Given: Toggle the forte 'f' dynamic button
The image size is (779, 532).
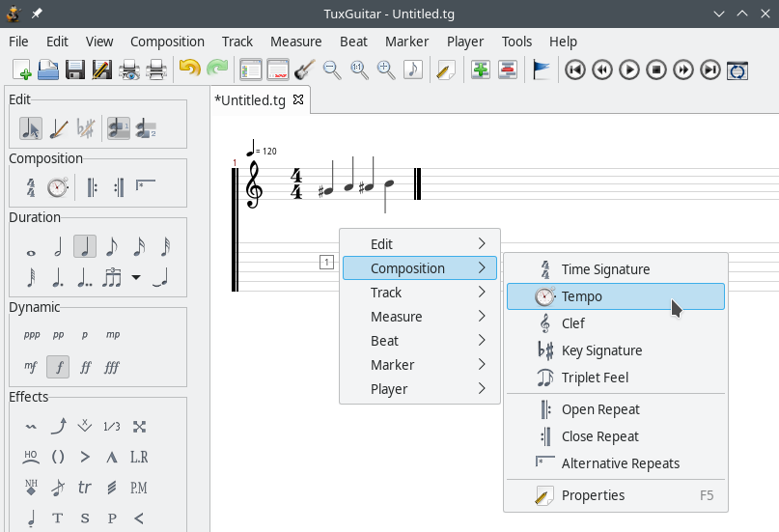Looking at the screenshot, I should 58,367.
